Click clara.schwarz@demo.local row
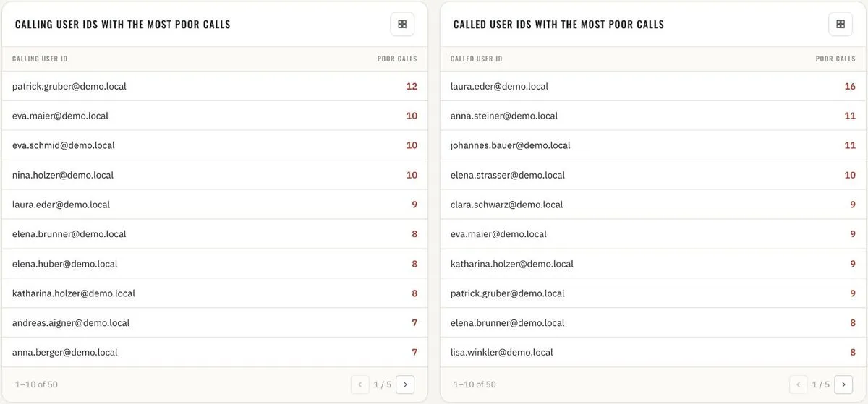The image size is (868, 404). pos(653,205)
